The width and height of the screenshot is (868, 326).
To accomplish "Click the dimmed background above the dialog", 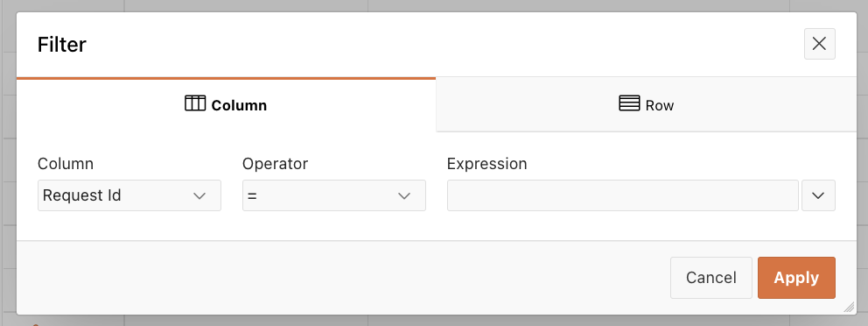I will (x=434, y=5).
